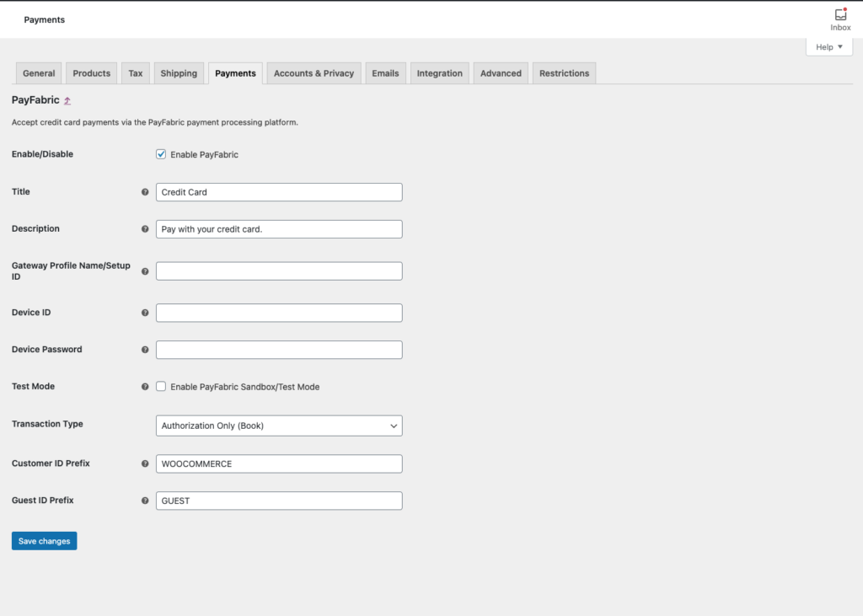This screenshot has width=863, height=616.
Task: Click the PayFabric section heading
Action: click(35, 100)
